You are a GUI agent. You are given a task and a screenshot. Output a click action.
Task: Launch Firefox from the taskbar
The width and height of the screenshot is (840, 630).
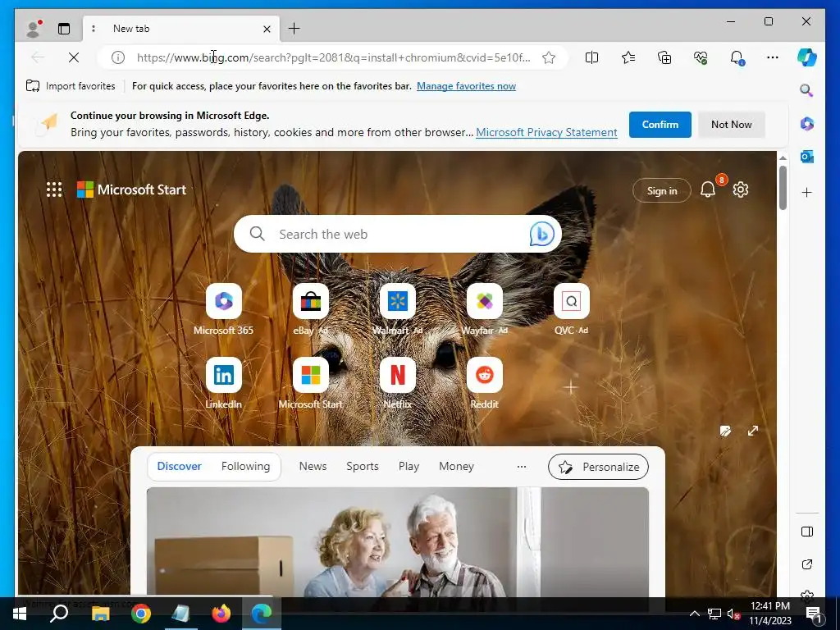click(221, 614)
